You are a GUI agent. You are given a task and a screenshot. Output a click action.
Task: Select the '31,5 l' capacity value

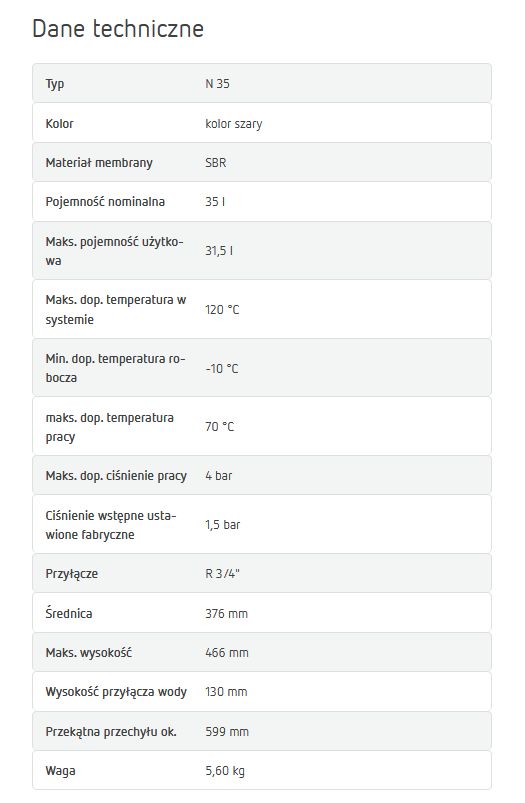tap(219, 251)
